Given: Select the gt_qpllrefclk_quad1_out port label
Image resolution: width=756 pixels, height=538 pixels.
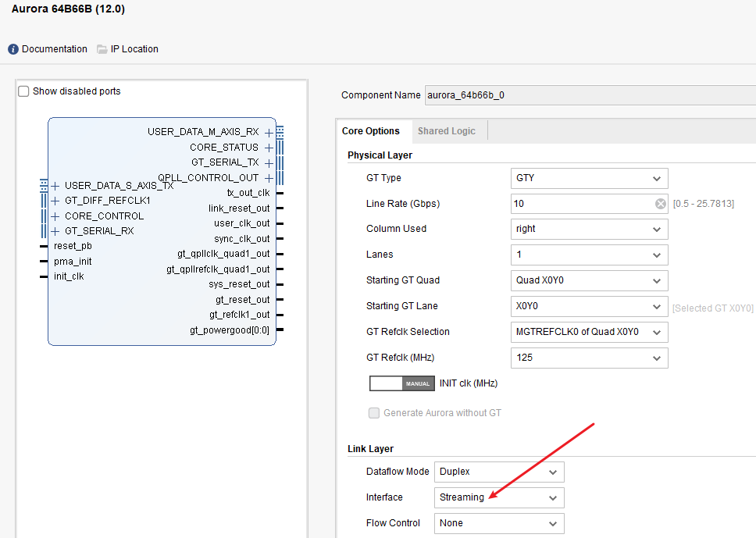Looking at the screenshot, I should point(219,269).
